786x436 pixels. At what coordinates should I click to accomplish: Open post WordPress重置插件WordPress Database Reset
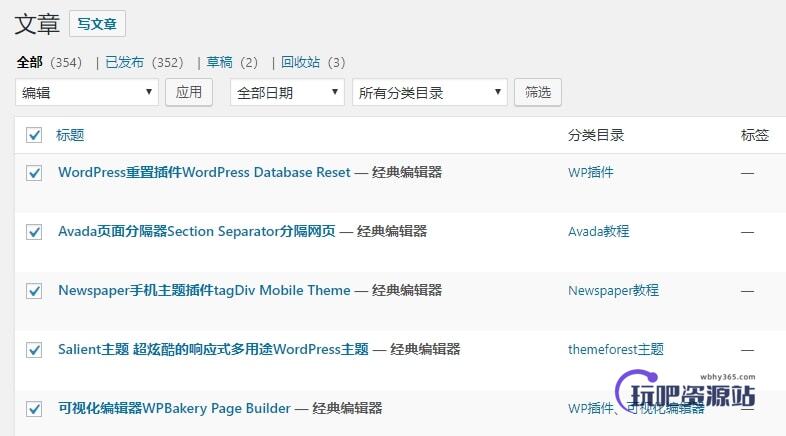(x=204, y=172)
